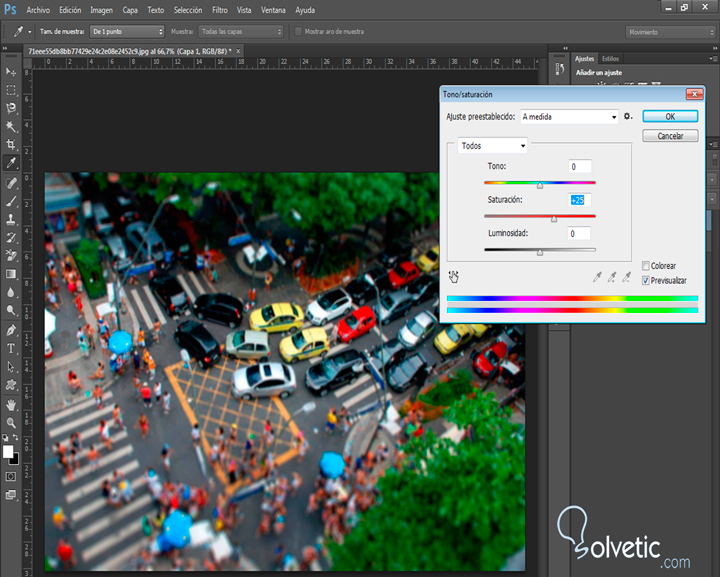Select the Eyedropper tool in the tools panel
Viewport: 720px width, 577px height.
[x=11, y=162]
